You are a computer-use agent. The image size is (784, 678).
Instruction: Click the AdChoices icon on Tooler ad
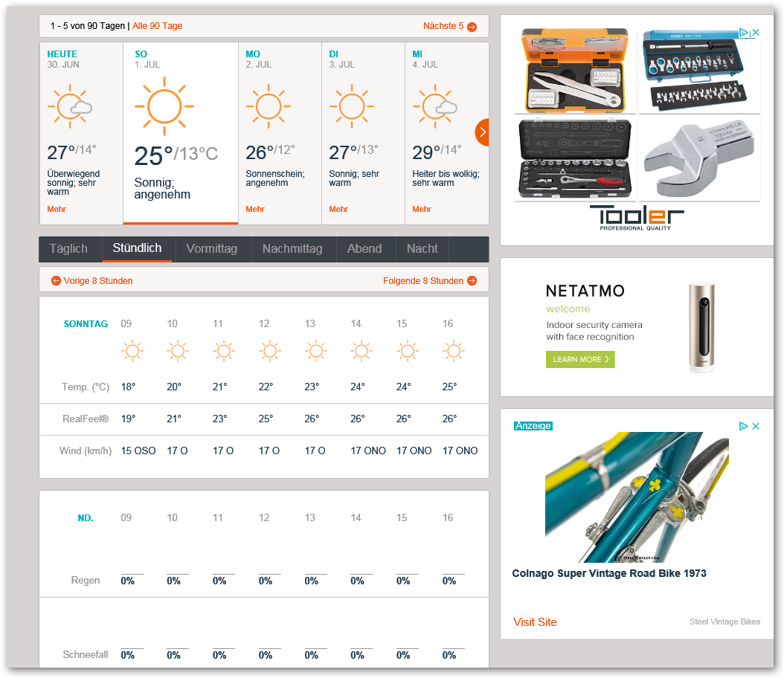[743, 33]
